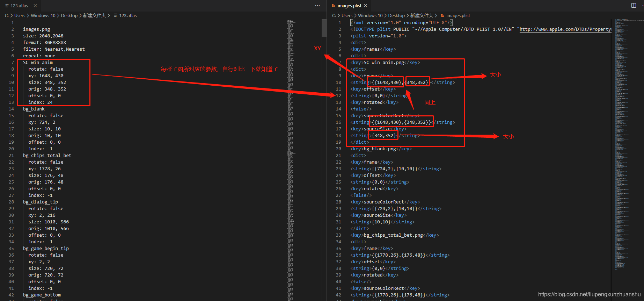Click the 'xy: 724, 2' line
644x301 pixels.
(x=42, y=122)
